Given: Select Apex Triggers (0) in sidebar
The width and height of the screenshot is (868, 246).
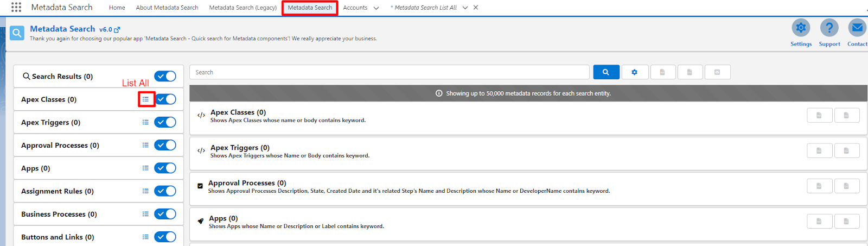Looking at the screenshot, I should pos(50,122).
